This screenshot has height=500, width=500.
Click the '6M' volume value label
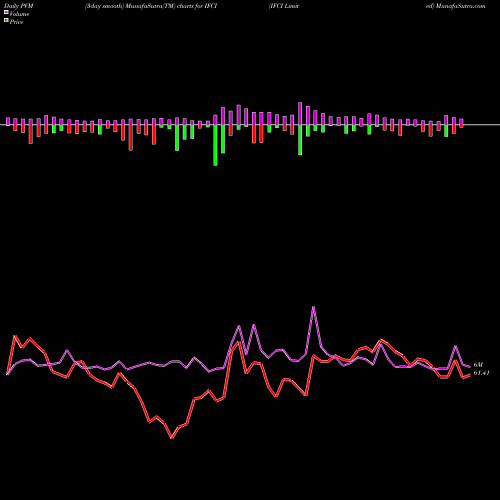(478, 365)
